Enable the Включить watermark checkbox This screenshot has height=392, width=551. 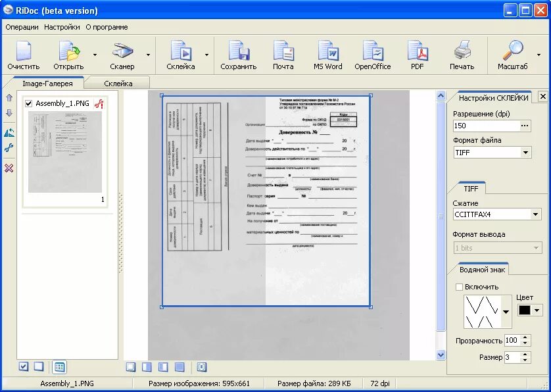pos(459,287)
